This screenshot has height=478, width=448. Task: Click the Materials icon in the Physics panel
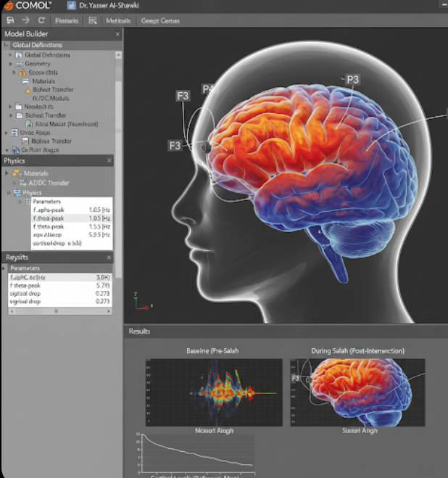[18, 173]
